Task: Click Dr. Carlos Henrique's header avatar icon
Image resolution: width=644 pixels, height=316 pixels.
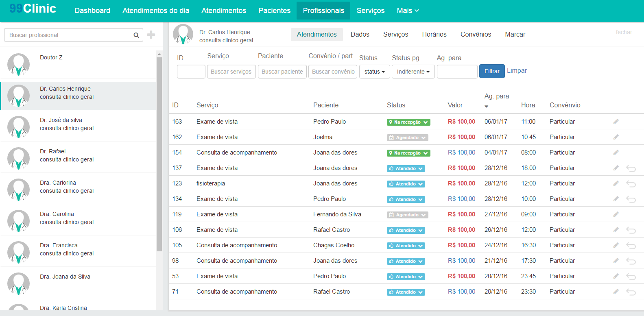Action: [183, 35]
